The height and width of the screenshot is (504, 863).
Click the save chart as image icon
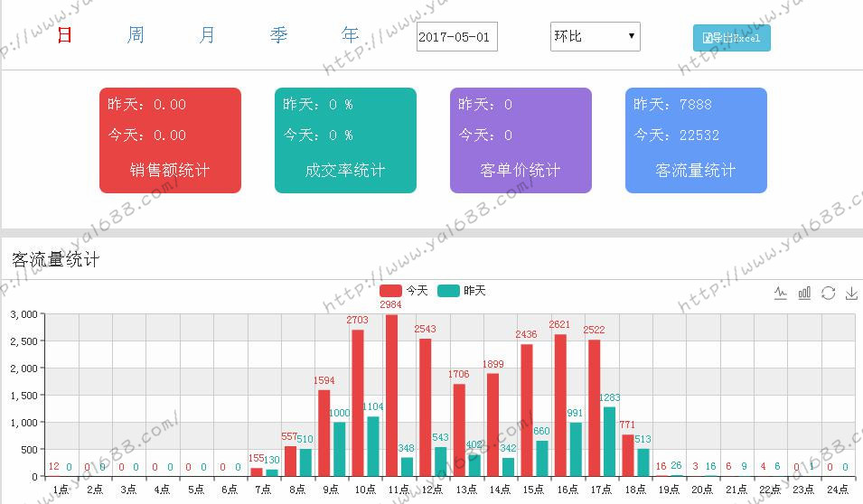tap(851, 293)
